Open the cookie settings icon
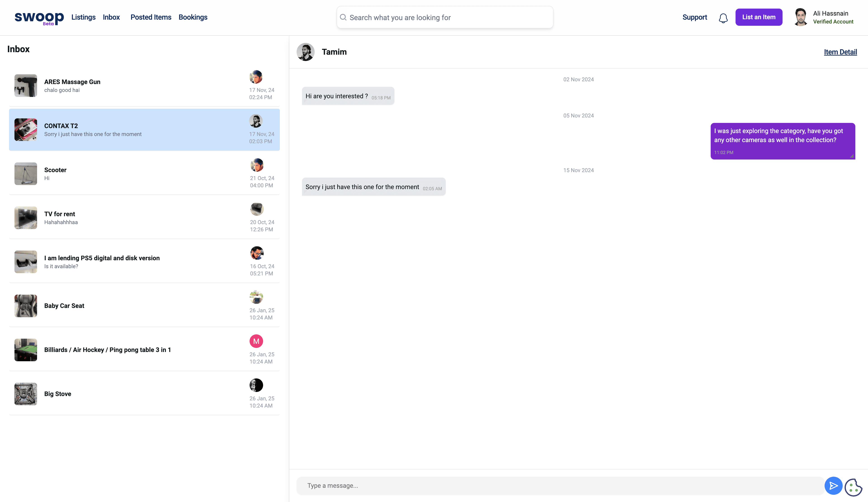Image resolution: width=868 pixels, height=502 pixels. 853,487
